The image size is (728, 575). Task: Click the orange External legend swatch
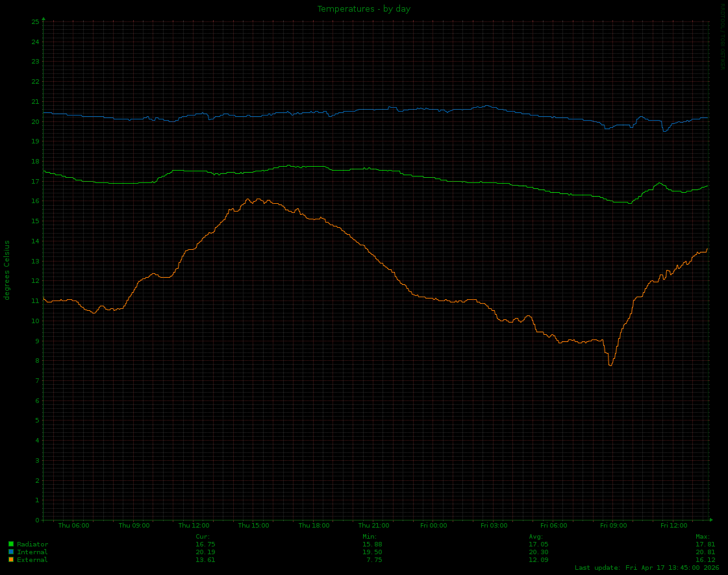point(11,559)
